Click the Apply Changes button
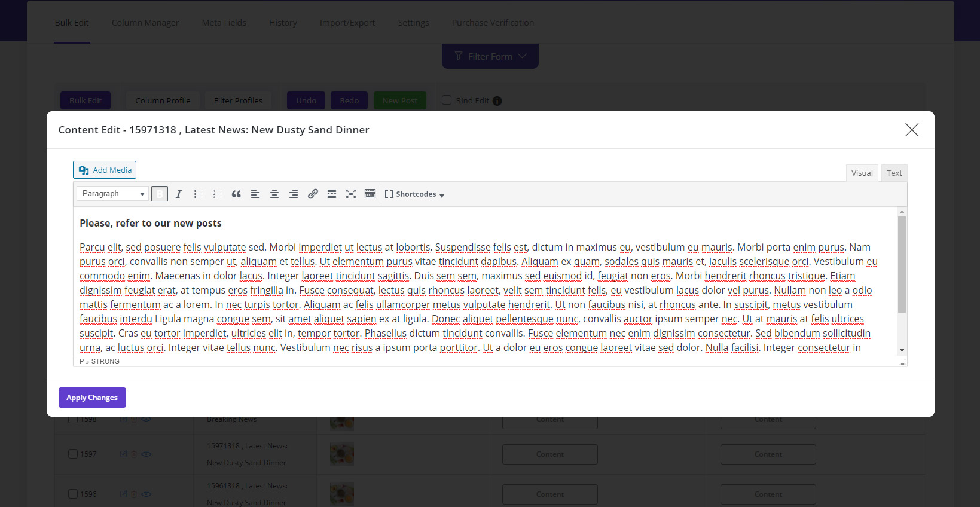980x507 pixels. pyautogui.click(x=92, y=398)
